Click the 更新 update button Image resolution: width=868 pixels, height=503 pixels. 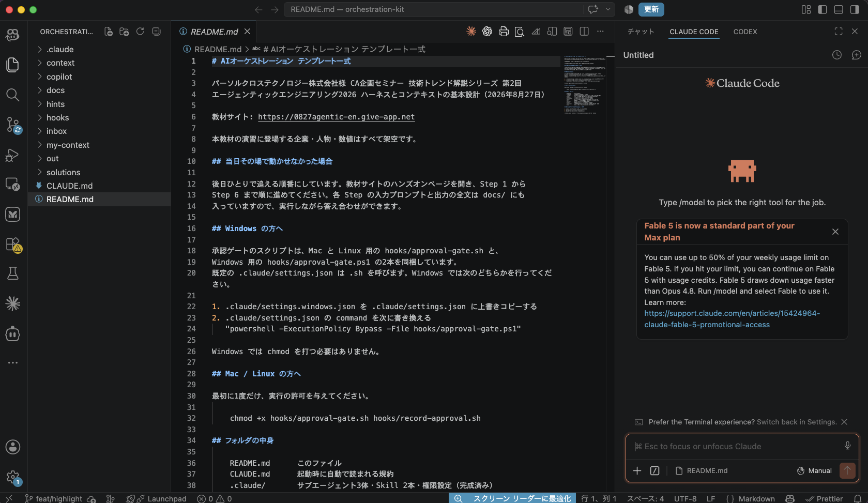[651, 9]
